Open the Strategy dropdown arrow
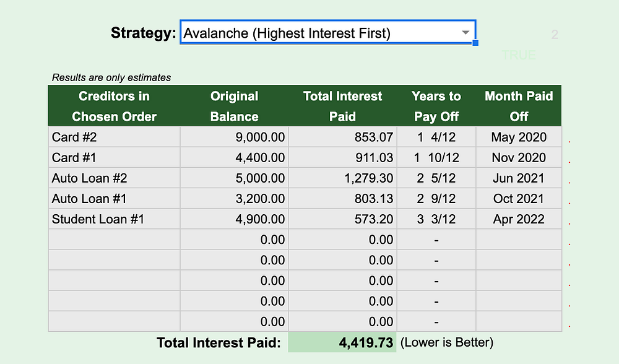The image size is (619, 364). point(466,33)
